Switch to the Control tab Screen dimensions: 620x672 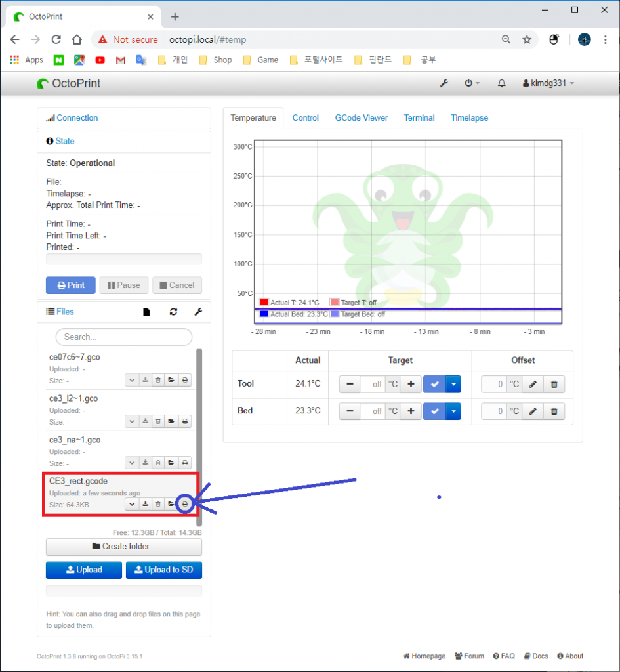[x=306, y=118]
